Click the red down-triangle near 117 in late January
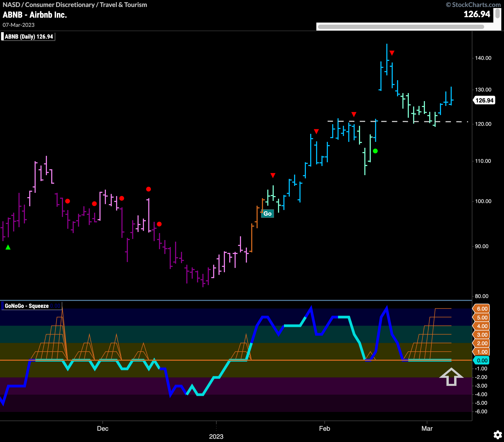This screenshot has height=442, width=504. click(316, 131)
